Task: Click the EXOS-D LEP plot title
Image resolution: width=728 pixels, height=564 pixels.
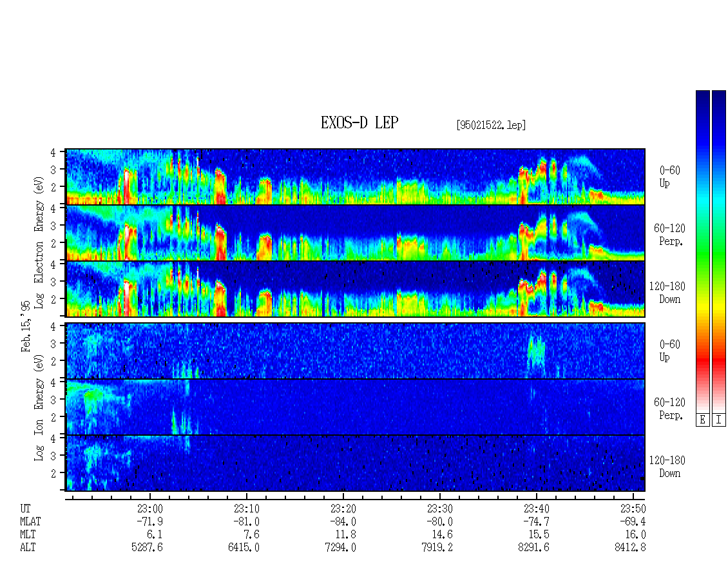Action: 359,122
